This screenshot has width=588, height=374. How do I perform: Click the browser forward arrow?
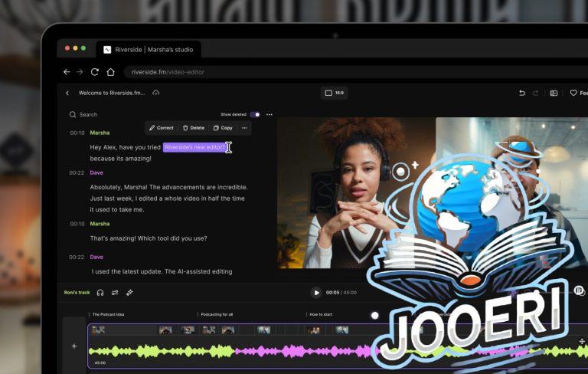[x=80, y=72]
